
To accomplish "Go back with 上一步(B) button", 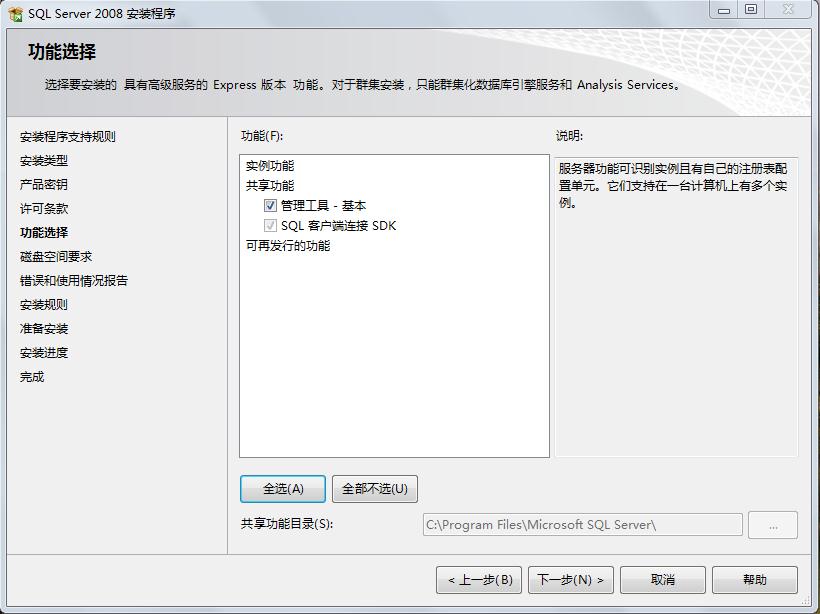I will 479,580.
